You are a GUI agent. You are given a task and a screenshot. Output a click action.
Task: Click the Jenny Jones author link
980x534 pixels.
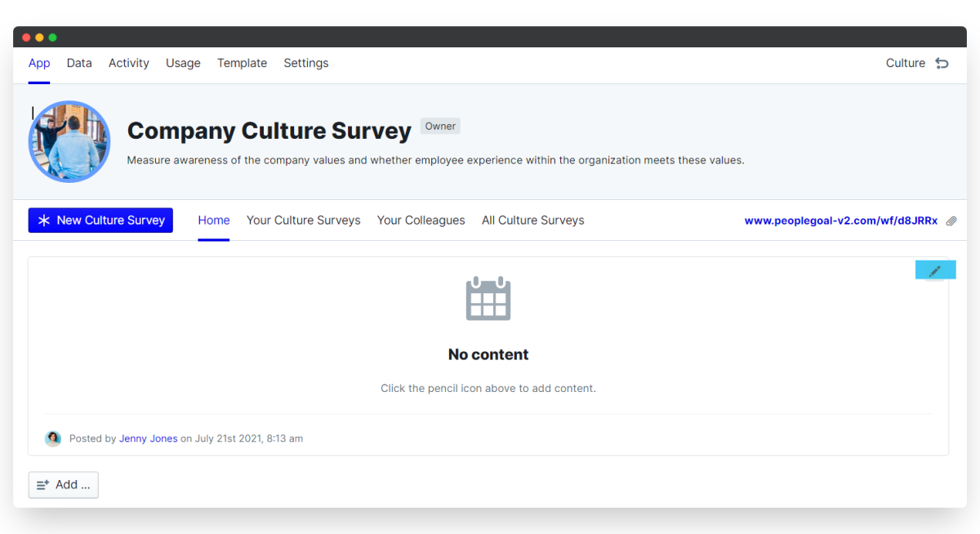click(148, 438)
